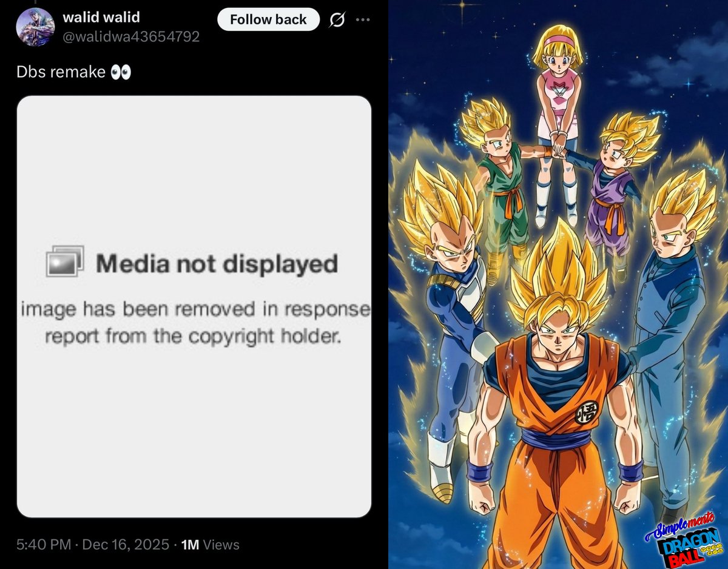Click the media placeholder picture icon
Screen dimensions: 728x569
(65, 261)
